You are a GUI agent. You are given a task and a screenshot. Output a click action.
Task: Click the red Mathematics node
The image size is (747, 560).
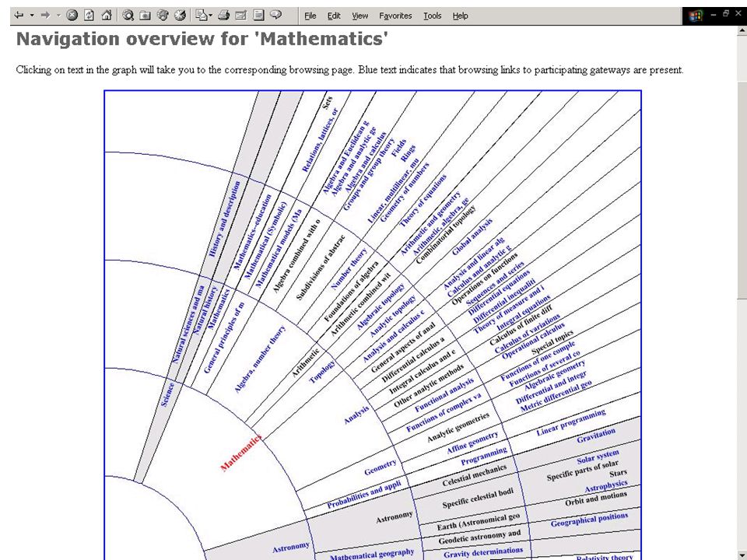pyautogui.click(x=241, y=453)
